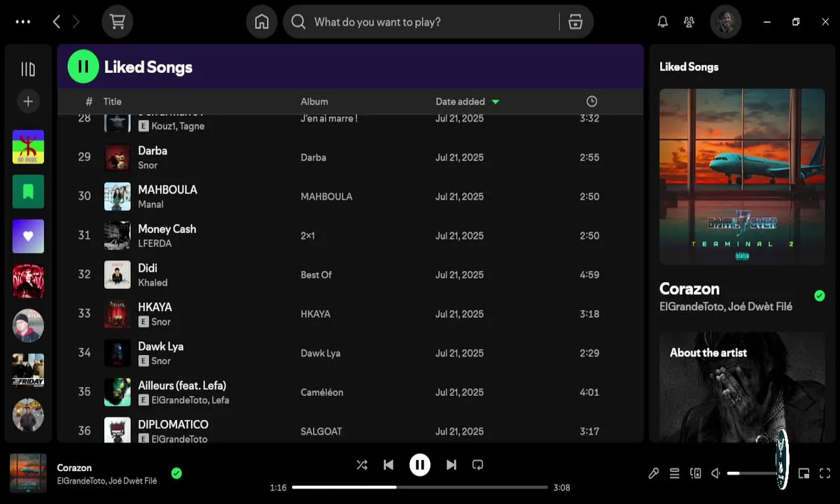Toggle repeat mode
The height and width of the screenshot is (504, 840).
tap(478, 465)
